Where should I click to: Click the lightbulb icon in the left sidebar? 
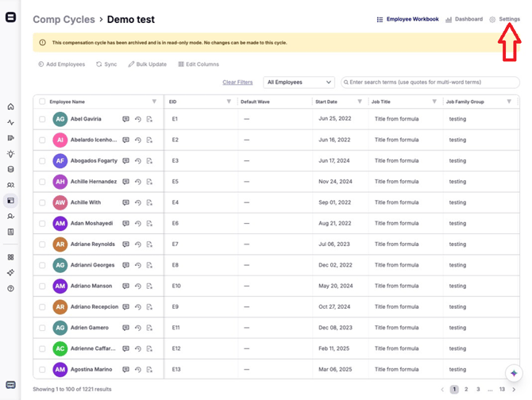(x=10, y=154)
